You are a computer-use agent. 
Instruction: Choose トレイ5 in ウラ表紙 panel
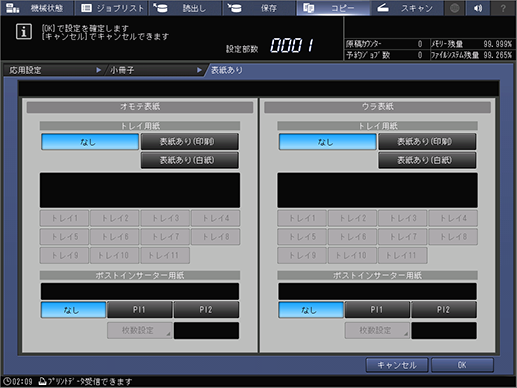click(x=302, y=237)
